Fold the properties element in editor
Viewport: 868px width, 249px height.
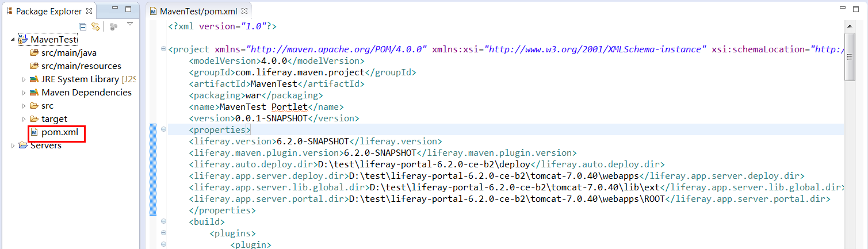click(163, 130)
